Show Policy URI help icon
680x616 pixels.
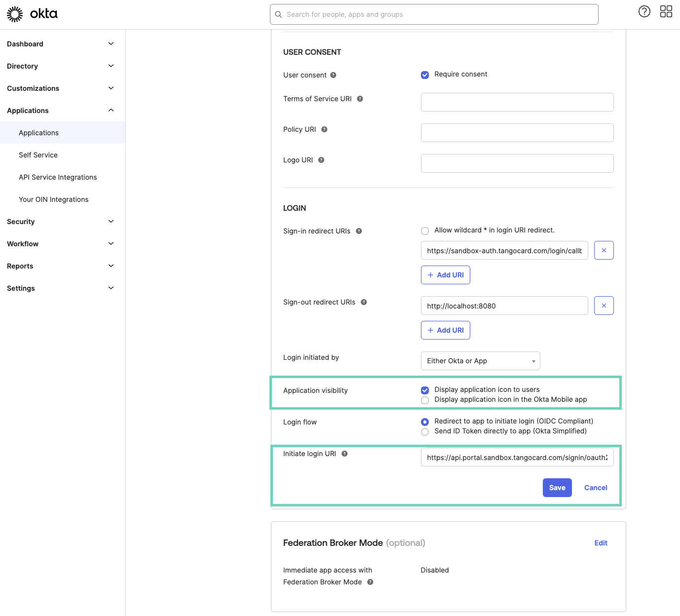pos(324,129)
